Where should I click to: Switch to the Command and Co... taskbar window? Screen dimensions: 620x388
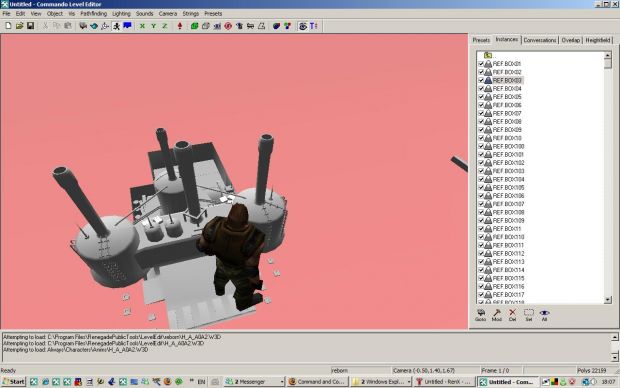318,382
